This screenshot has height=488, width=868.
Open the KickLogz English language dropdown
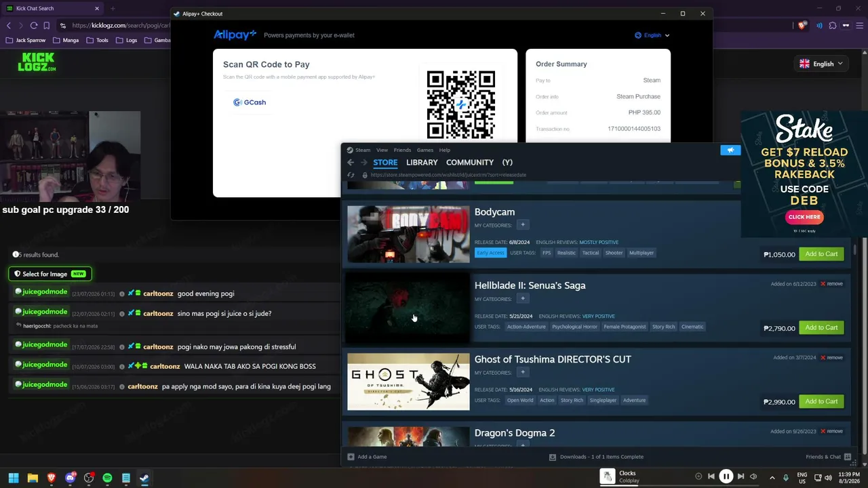coord(821,64)
